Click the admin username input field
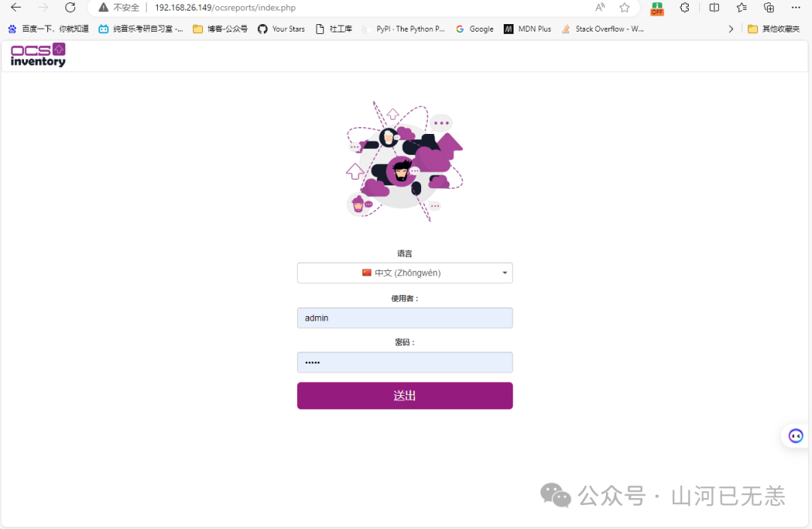812x529 pixels. (x=405, y=318)
